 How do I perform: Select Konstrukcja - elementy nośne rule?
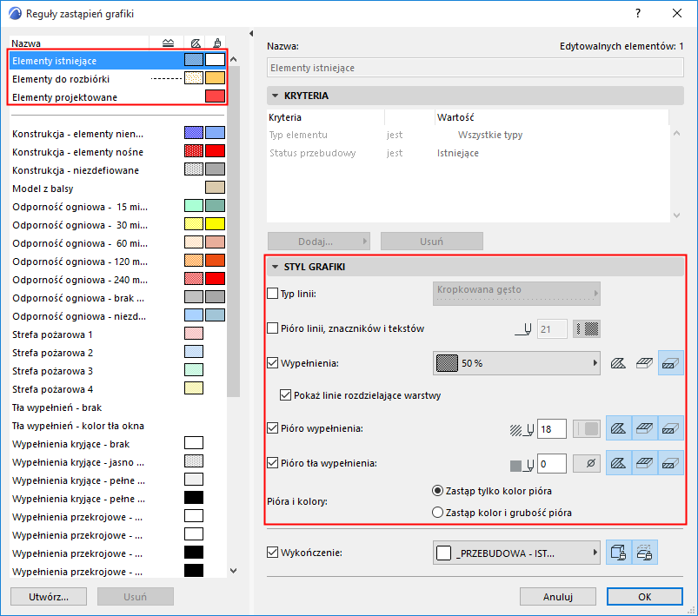[118, 152]
